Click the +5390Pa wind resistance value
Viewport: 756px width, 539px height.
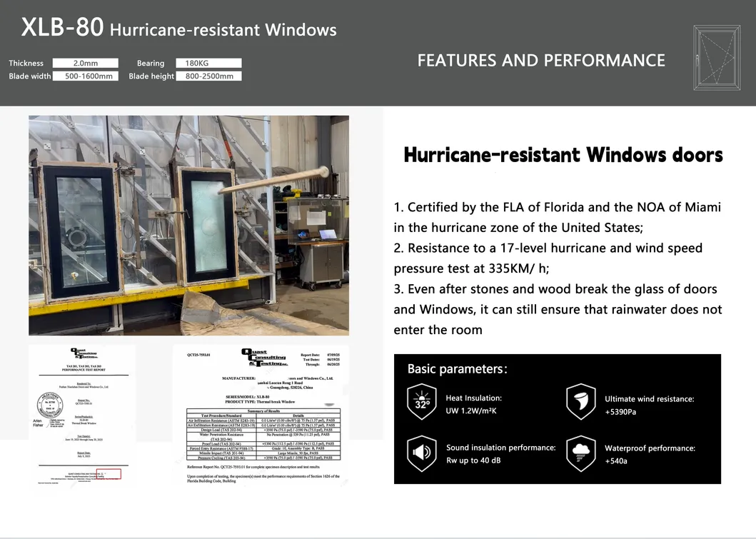tap(620, 412)
